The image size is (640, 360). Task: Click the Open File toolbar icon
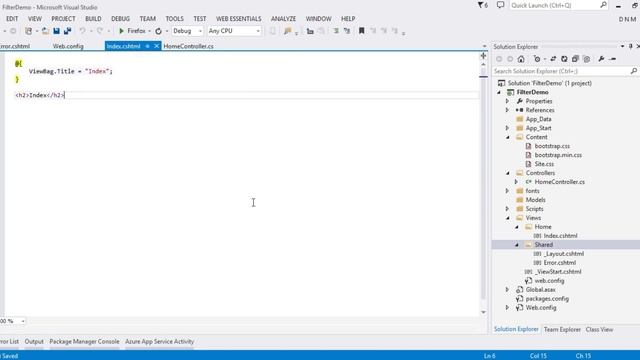45,31
